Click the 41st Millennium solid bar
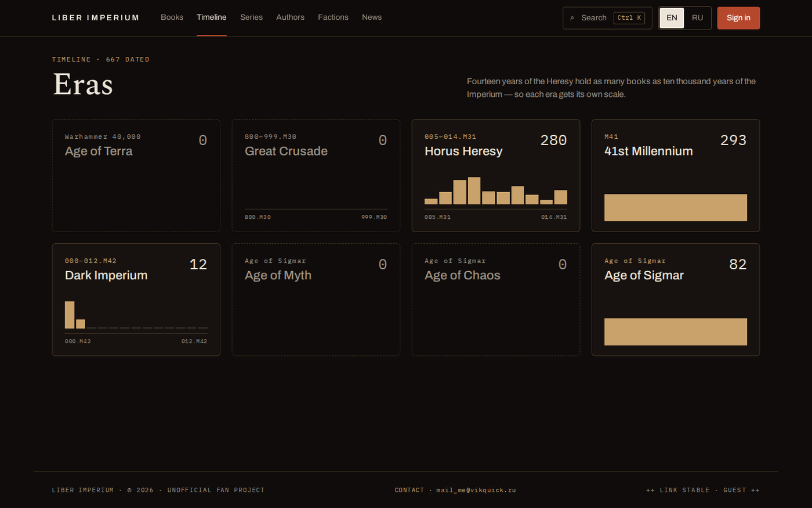The width and height of the screenshot is (812, 508). coord(676,208)
